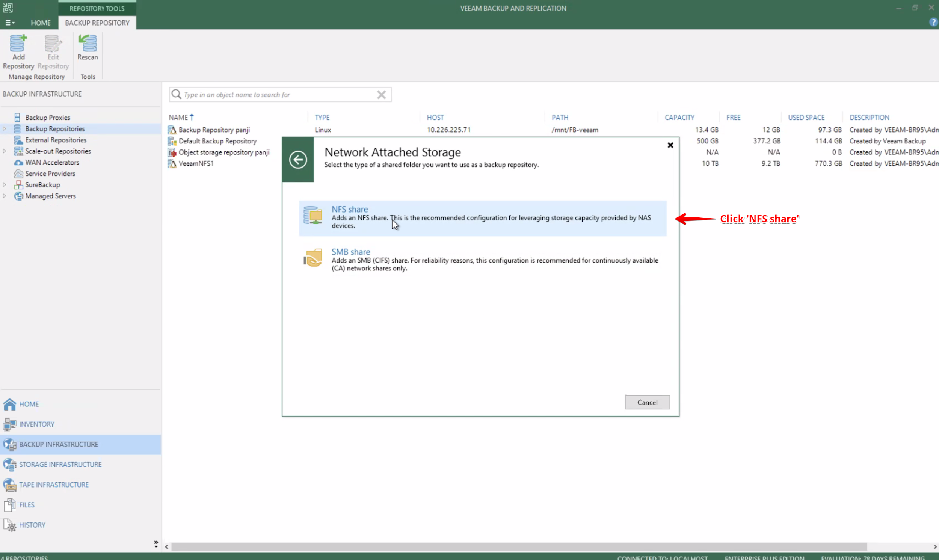Click the /mnt/FB-veeam path cell
The height and width of the screenshot is (560, 939).
click(x=575, y=130)
